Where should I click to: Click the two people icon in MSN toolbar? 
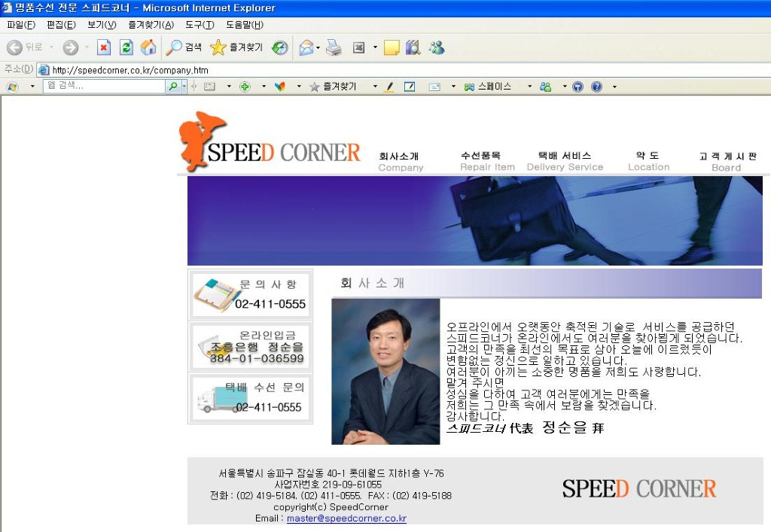(x=545, y=87)
